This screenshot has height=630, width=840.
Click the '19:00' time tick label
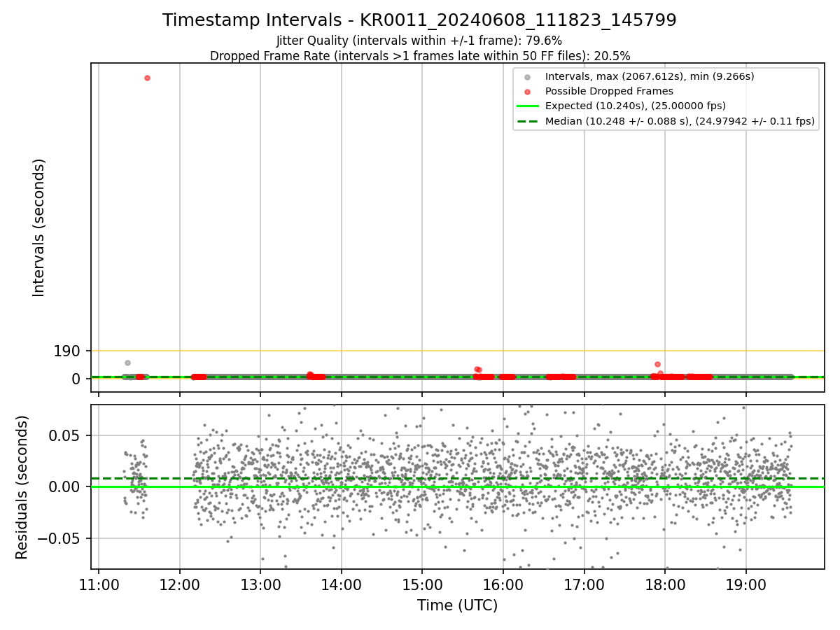coord(745,584)
